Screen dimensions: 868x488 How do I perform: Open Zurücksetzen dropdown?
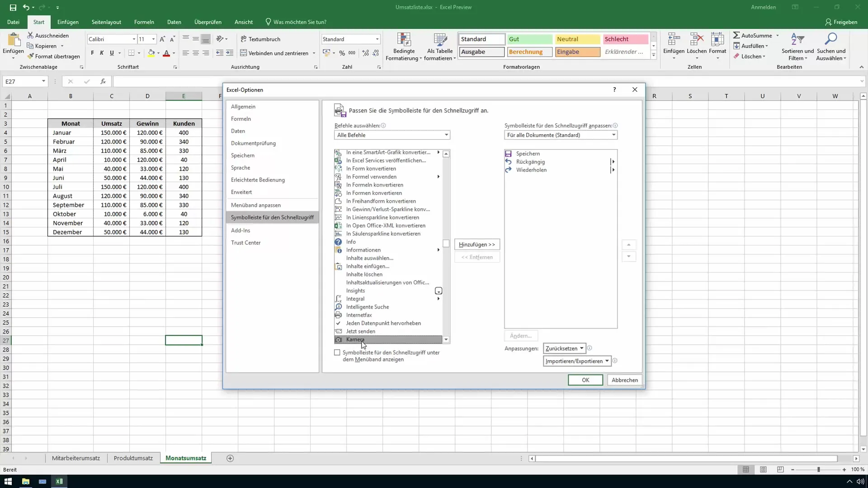coord(564,348)
